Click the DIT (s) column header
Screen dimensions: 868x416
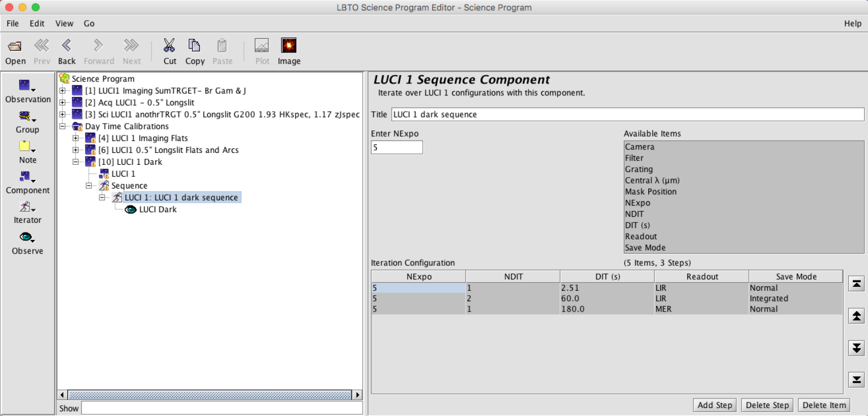[x=607, y=277]
